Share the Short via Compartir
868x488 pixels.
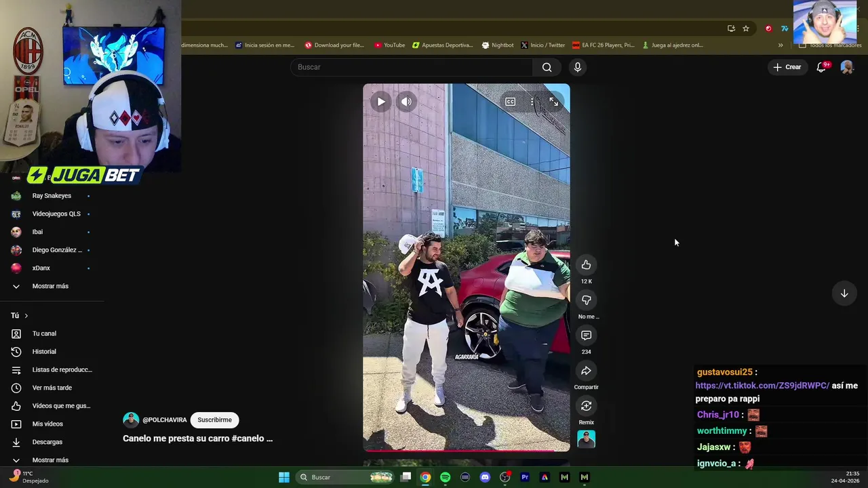click(586, 371)
